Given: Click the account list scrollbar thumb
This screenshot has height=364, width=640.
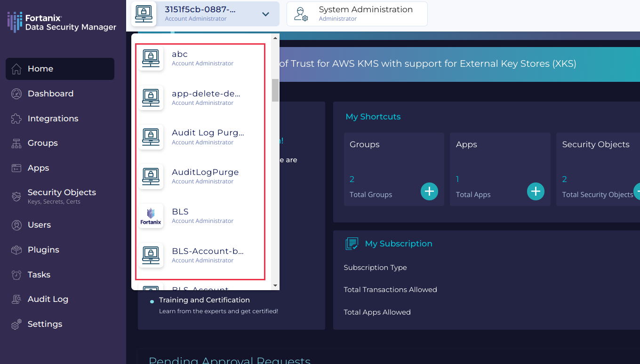Looking at the screenshot, I should [275, 90].
